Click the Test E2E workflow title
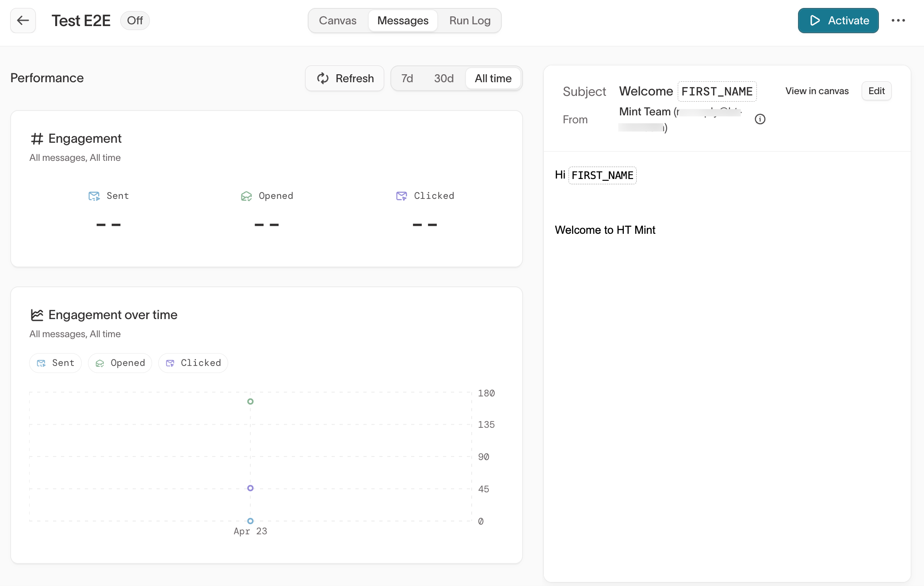The width and height of the screenshot is (924, 586). coord(81,20)
